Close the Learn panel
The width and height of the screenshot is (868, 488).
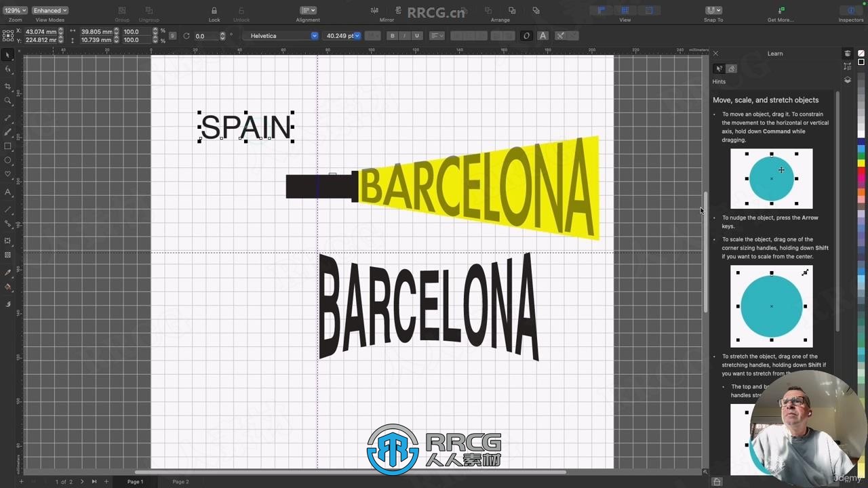click(x=715, y=54)
